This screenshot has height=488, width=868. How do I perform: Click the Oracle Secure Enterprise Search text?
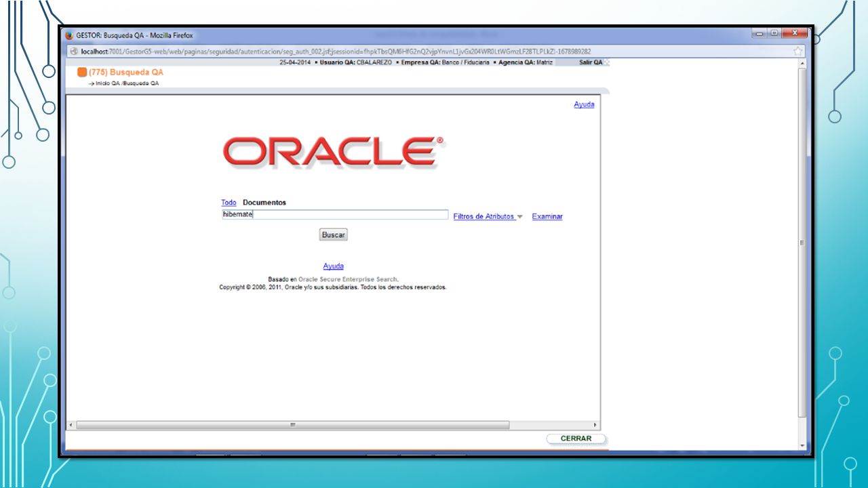pos(348,279)
